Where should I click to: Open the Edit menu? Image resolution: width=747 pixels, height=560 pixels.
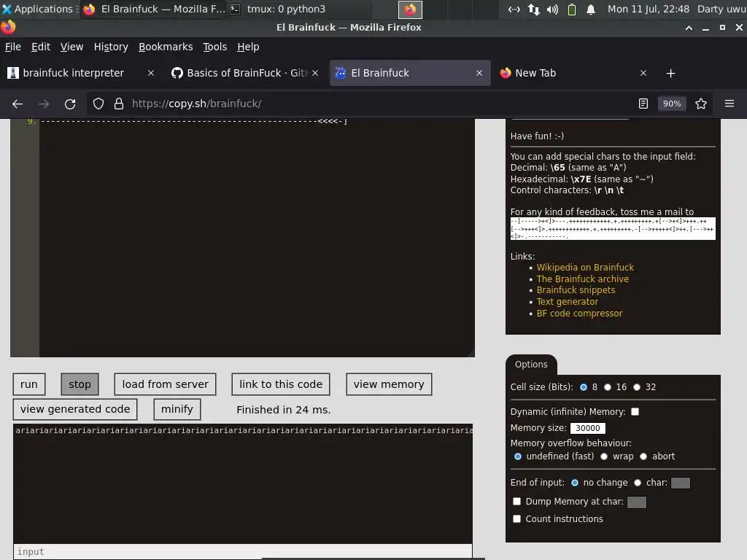pyautogui.click(x=41, y=47)
